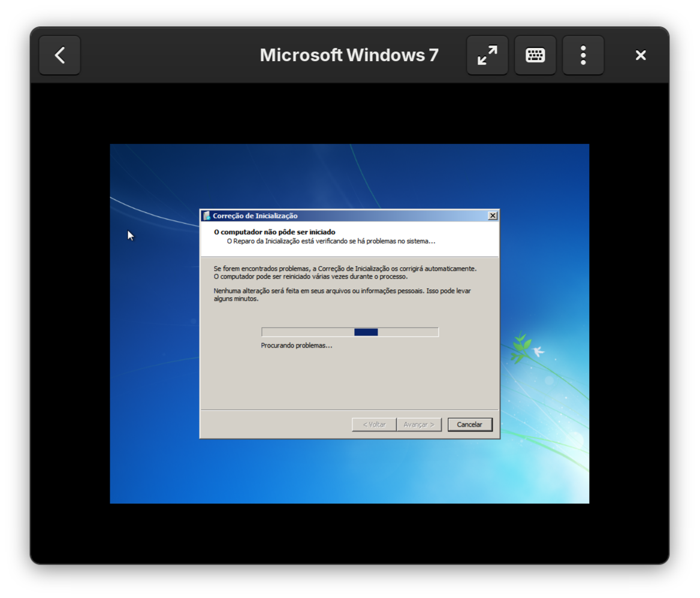
Task: Click the disabled Voltar button
Action: [x=374, y=424]
